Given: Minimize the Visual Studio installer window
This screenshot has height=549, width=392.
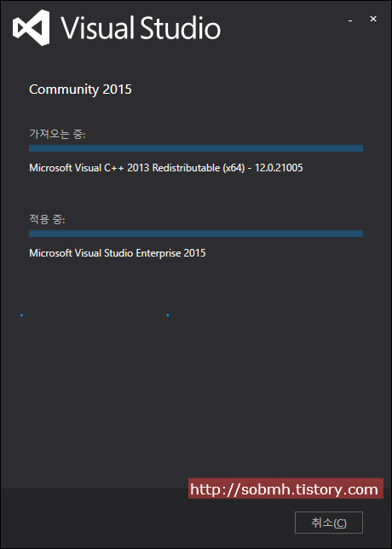Looking at the screenshot, I should coord(350,21).
